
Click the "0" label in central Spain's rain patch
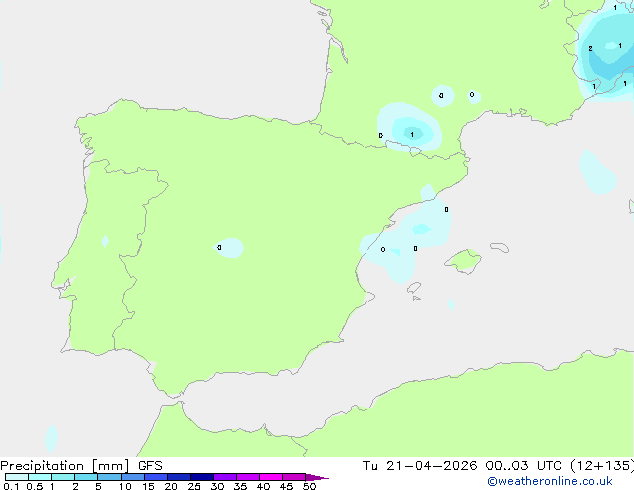tap(219, 247)
